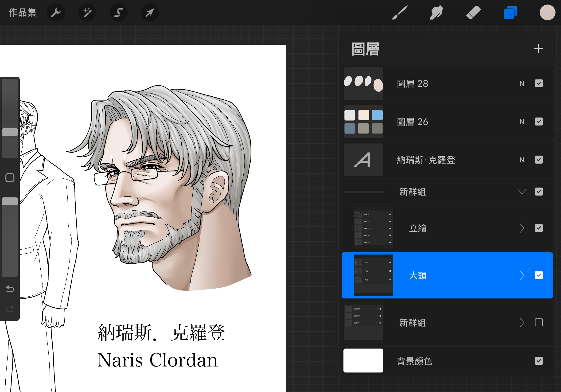
Task: Close the Layers panel icon
Action: click(510, 12)
